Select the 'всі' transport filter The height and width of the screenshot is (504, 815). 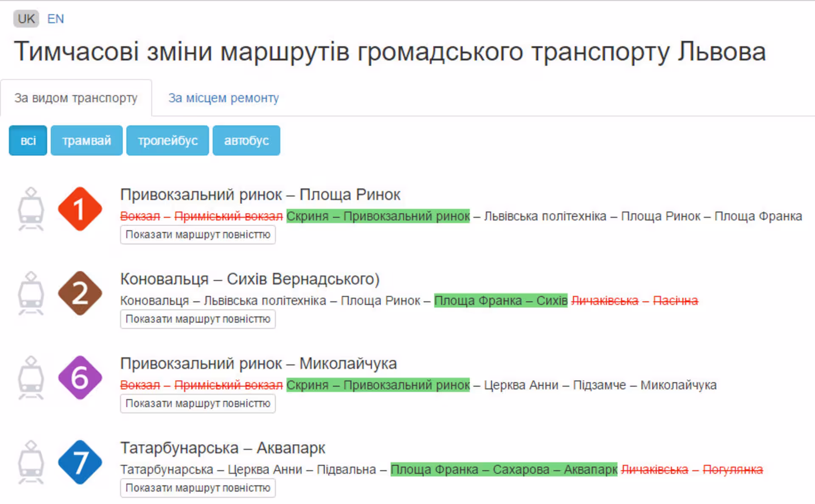[28, 140]
